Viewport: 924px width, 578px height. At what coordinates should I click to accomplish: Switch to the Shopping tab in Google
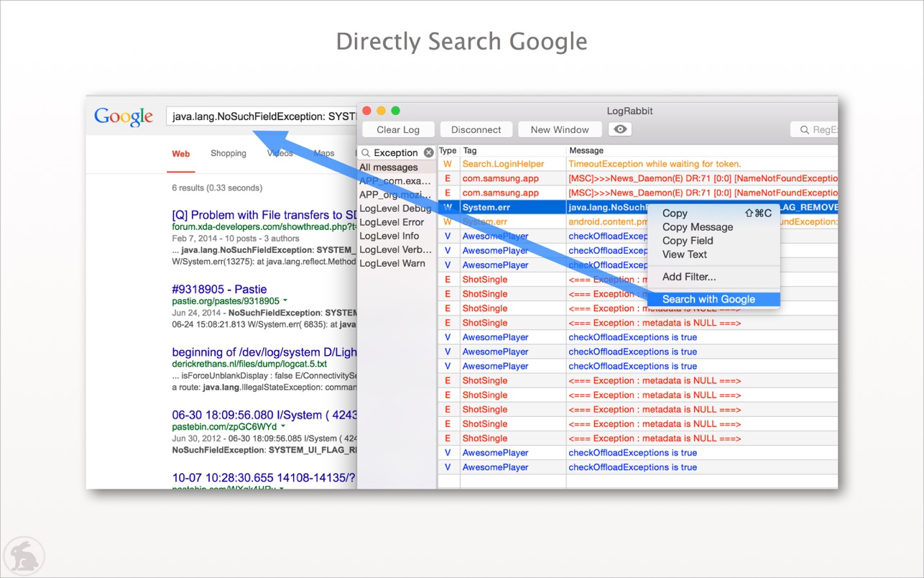click(228, 153)
